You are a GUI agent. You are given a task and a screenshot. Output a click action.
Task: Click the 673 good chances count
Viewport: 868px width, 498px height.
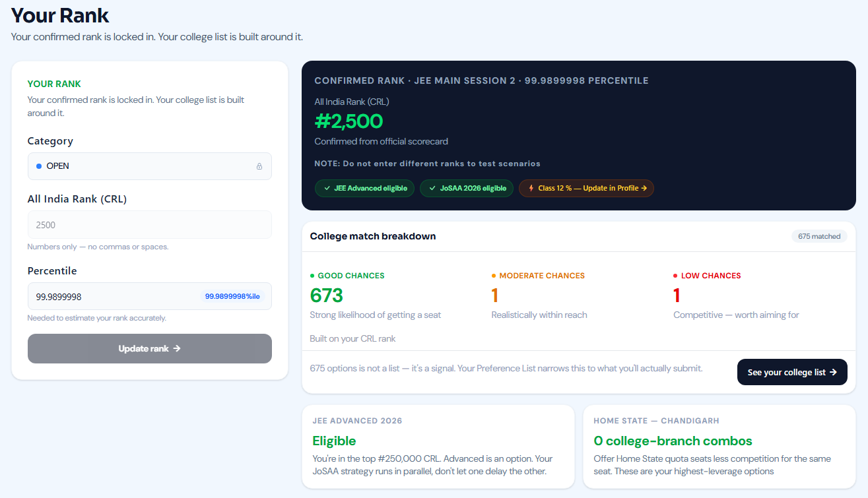(x=327, y=295)
